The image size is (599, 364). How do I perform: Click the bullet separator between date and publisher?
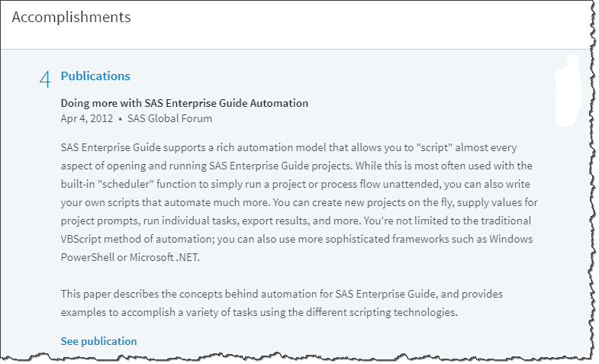point(120,119)
